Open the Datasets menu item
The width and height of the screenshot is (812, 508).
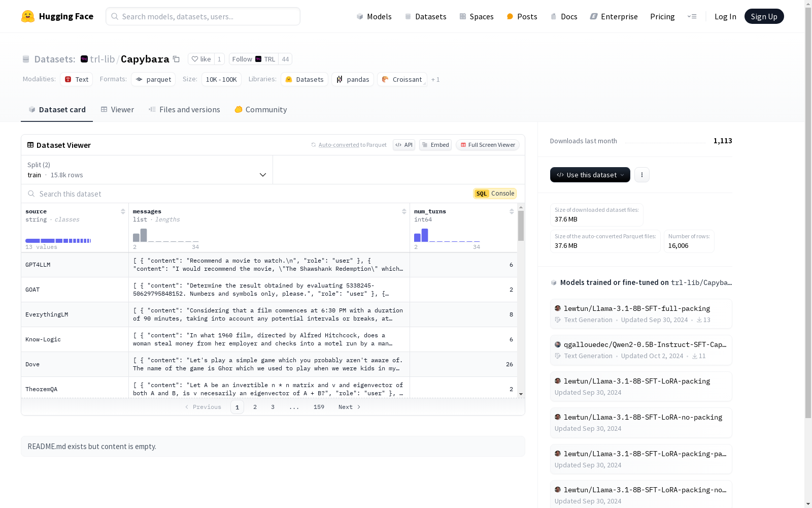[x=425, y=16]
